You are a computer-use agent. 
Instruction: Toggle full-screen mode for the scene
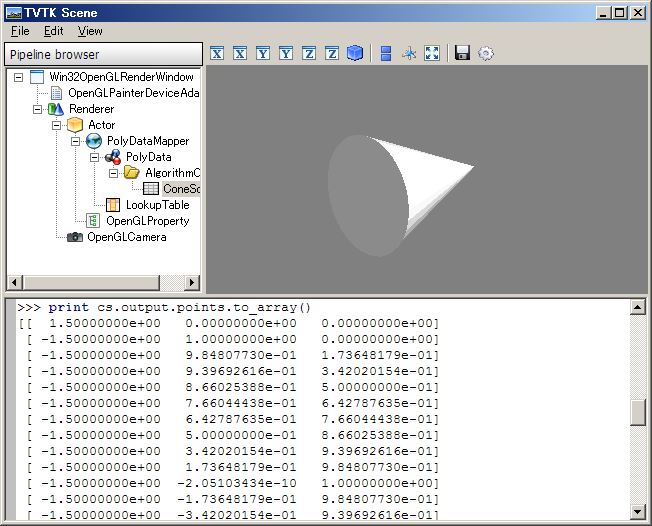tap(432, 53)
